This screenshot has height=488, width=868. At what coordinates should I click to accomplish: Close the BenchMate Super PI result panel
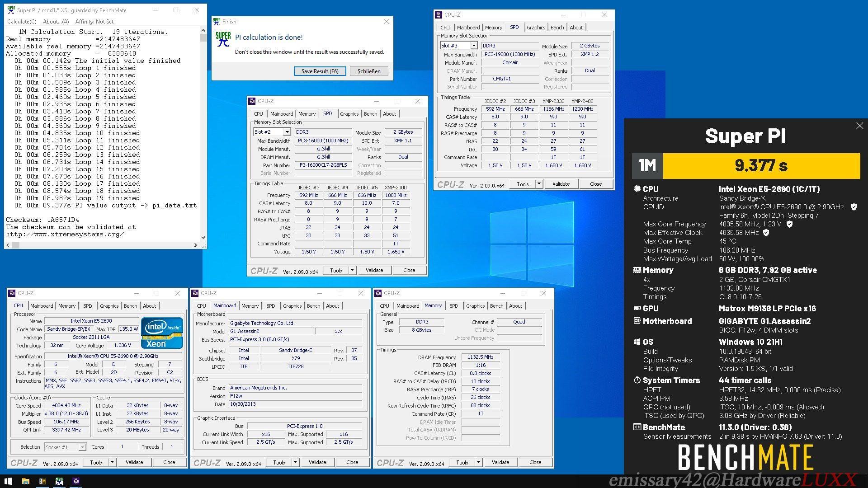(859, 126)
